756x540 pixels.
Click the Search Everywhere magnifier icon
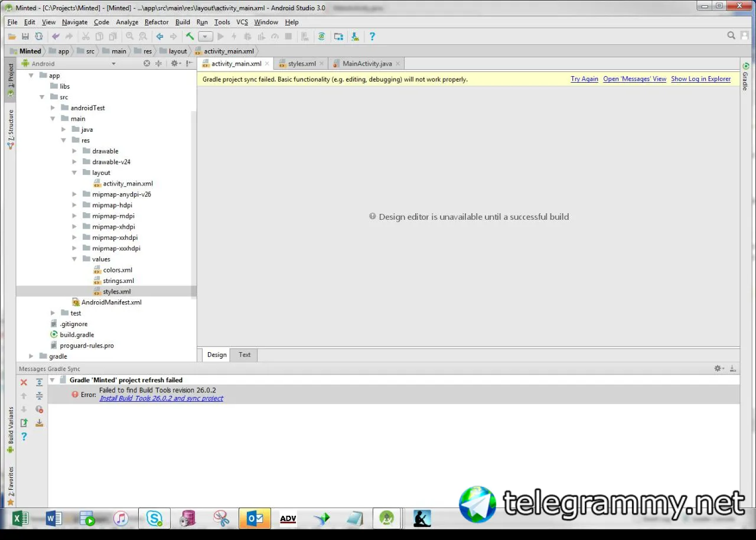pos(731,35)
